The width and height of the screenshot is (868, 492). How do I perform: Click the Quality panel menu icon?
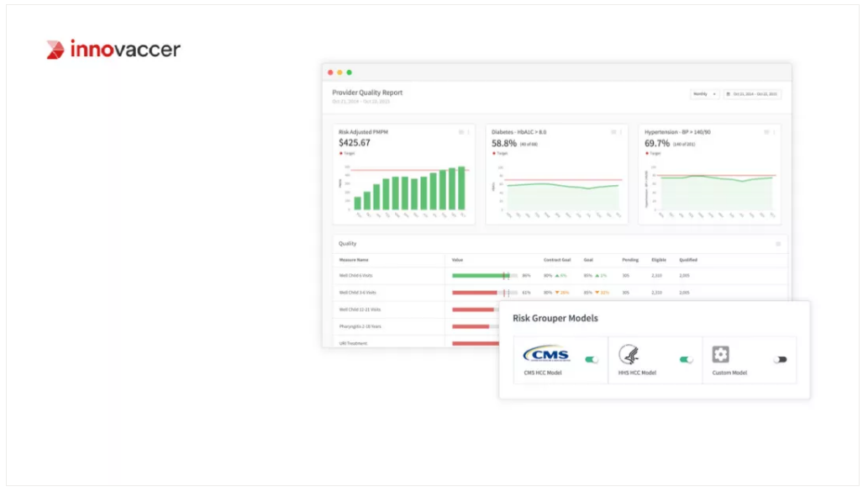click(778, 244)
